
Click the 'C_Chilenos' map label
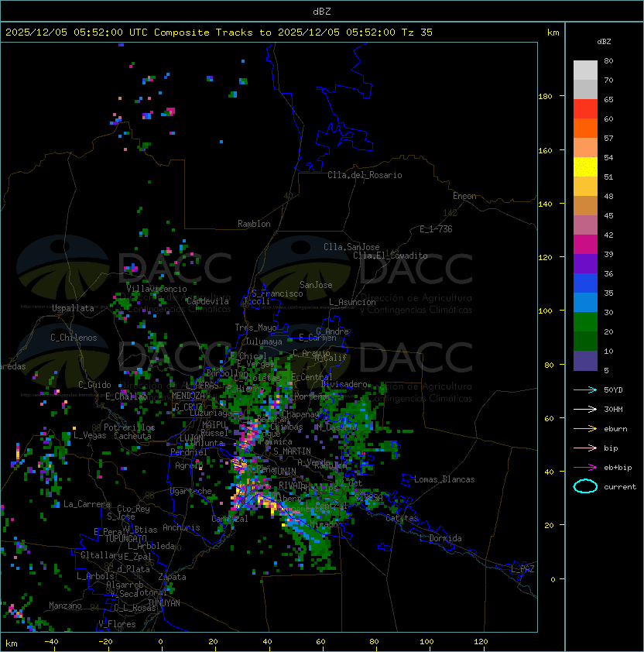point(74,338)
